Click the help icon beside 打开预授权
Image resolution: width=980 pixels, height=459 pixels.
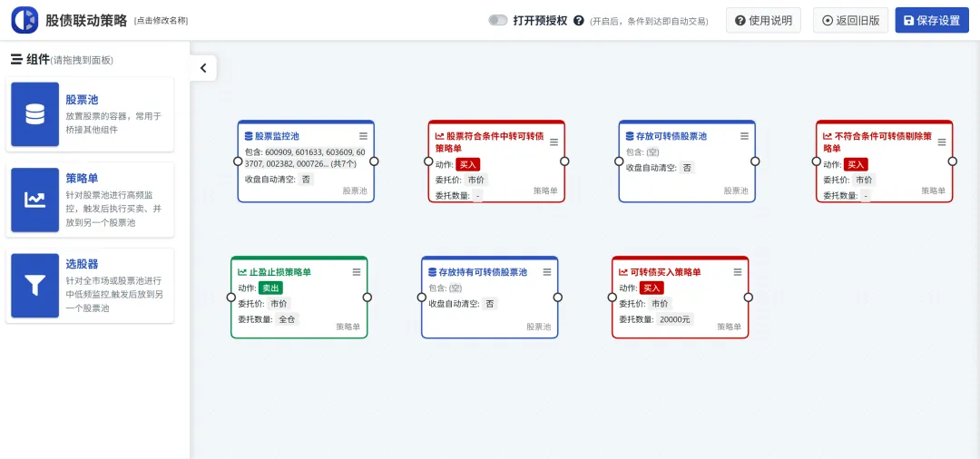[577, 20]
